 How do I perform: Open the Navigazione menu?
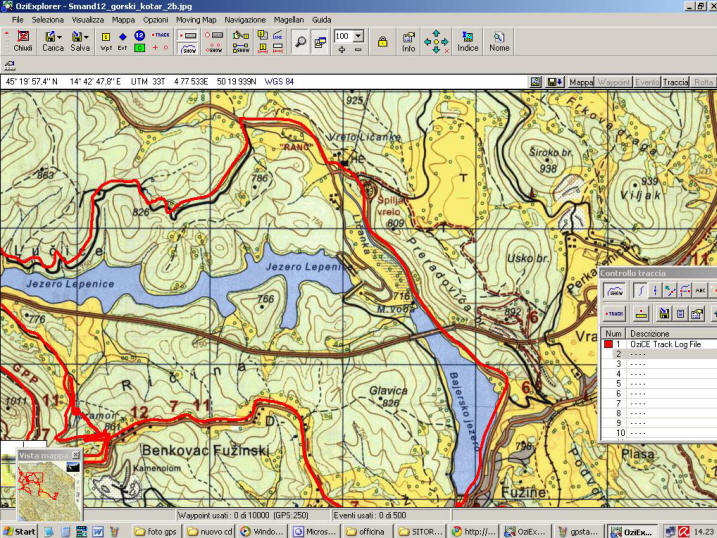245,20
